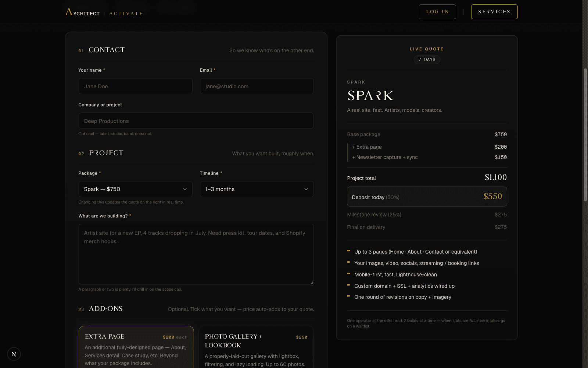Click the Spark package title
The height and width of the screenshot is (368, 588).
[x=370, y=96]
